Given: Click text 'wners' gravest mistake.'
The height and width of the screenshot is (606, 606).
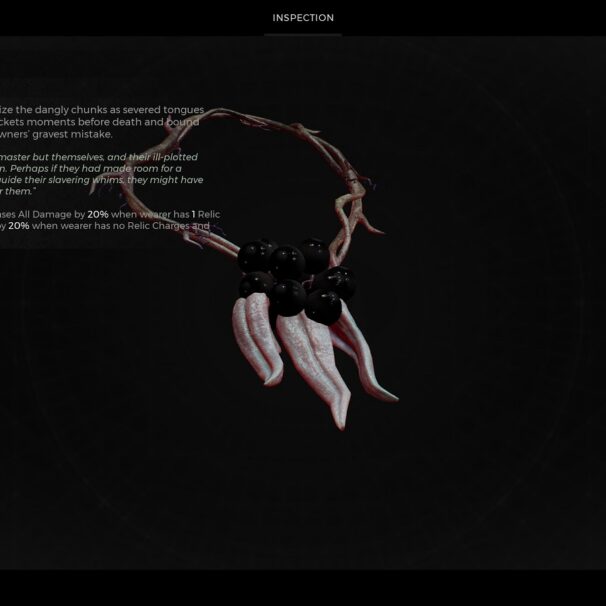Looking at the screenshot, I should [56, 134].
